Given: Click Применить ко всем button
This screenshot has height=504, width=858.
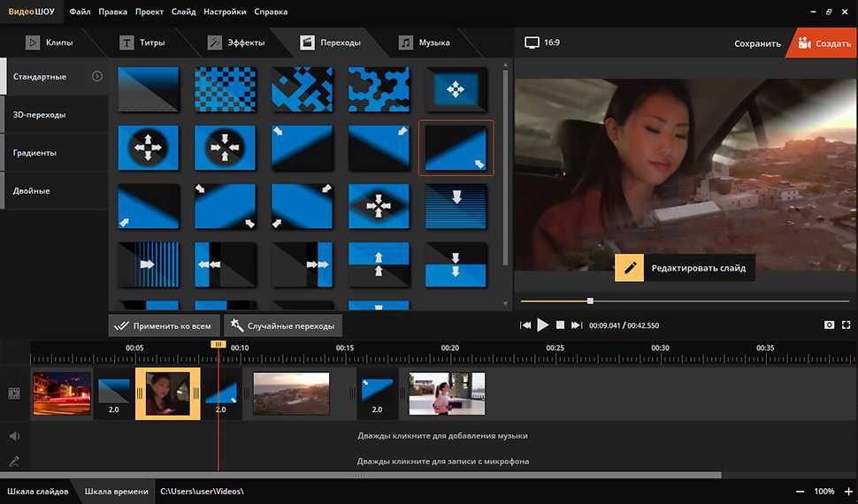Looking at the screenshot, I should (x=164, y=325).
